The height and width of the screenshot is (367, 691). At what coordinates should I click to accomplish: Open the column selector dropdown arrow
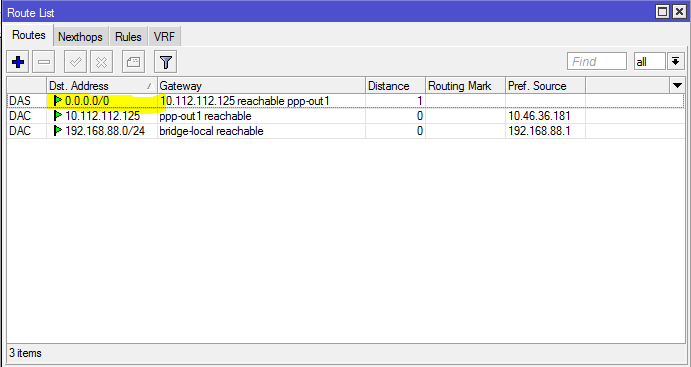(x=678, y=85)
